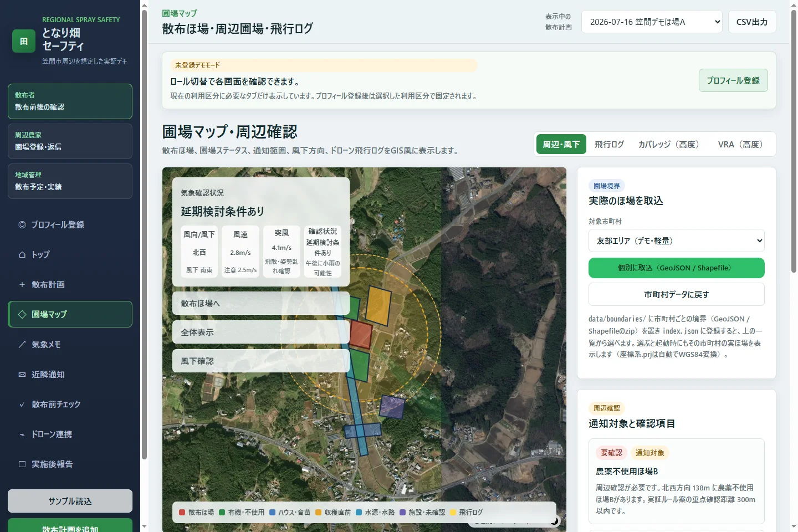Click the green 田 app logo icon
Screen dimensions: 798x532
24,41
